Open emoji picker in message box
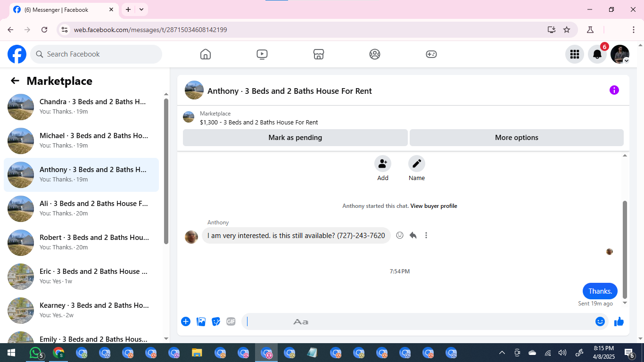 point(600,321)
